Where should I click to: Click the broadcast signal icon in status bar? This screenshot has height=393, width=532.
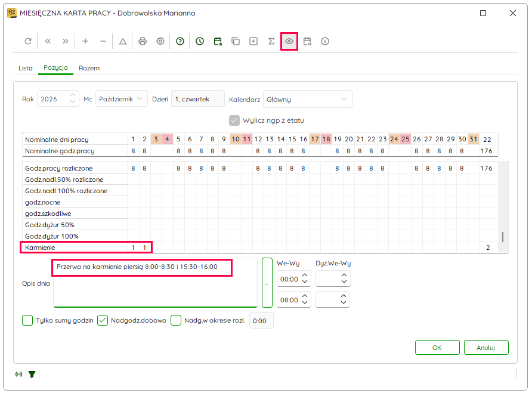19,375
